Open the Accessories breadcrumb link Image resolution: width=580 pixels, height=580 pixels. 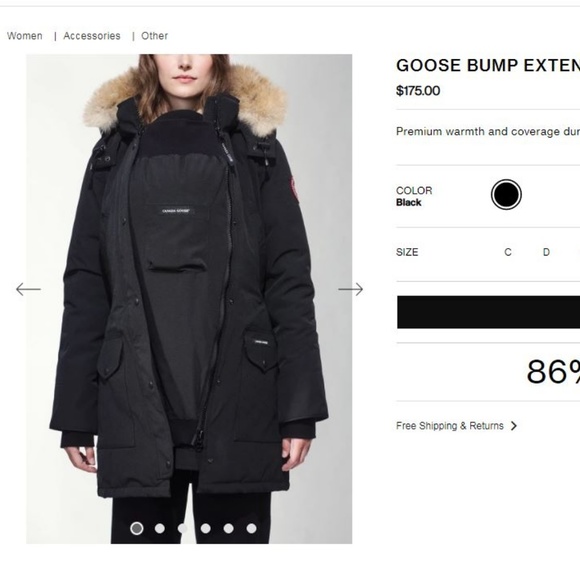coord(92,36)
